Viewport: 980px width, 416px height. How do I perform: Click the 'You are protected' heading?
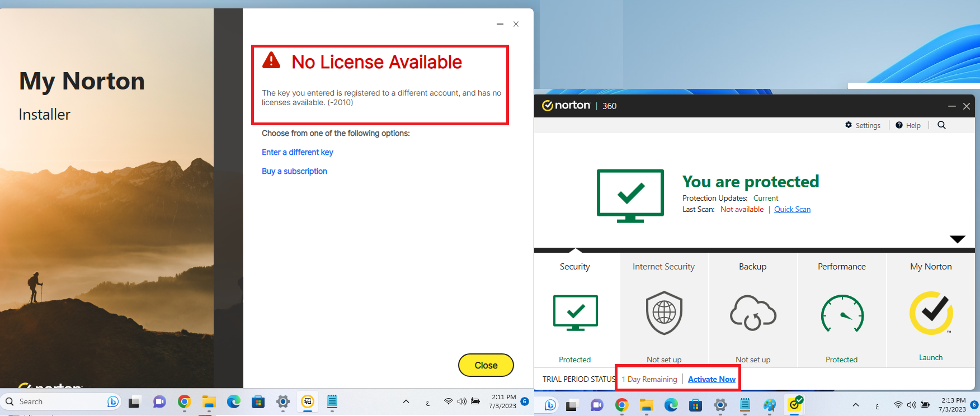click(x=751, y=181)
